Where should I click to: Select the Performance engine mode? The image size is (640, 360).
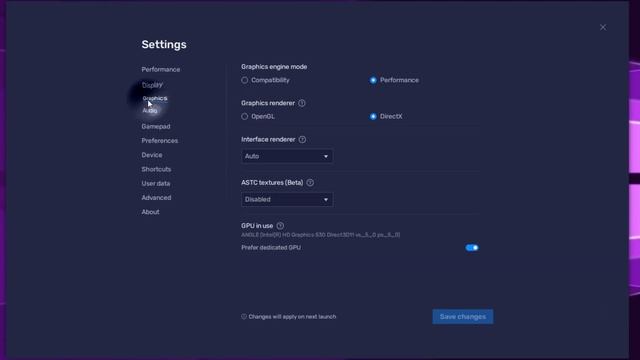click(x=394, y=80)
